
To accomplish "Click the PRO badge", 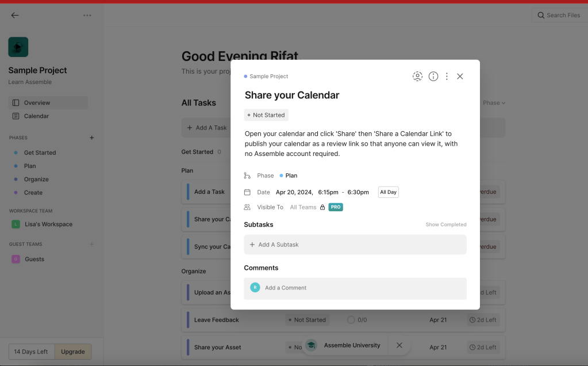I will [336, 207].
